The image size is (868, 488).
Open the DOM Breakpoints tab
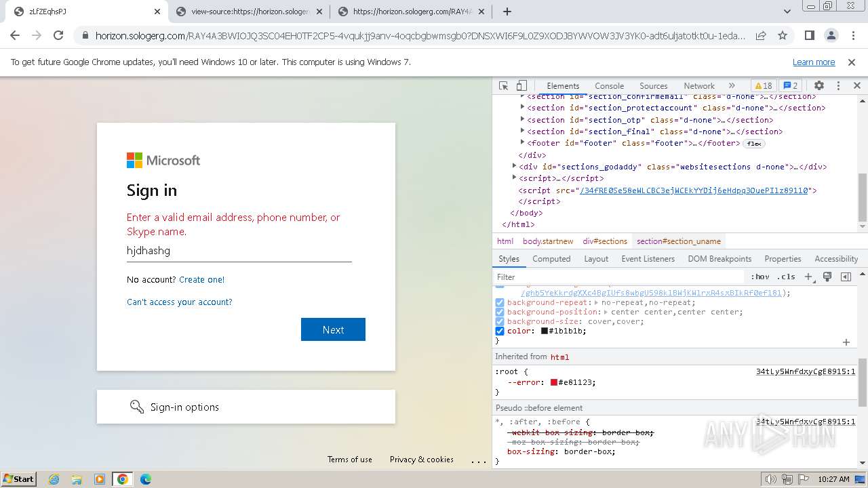pos(719,259)
